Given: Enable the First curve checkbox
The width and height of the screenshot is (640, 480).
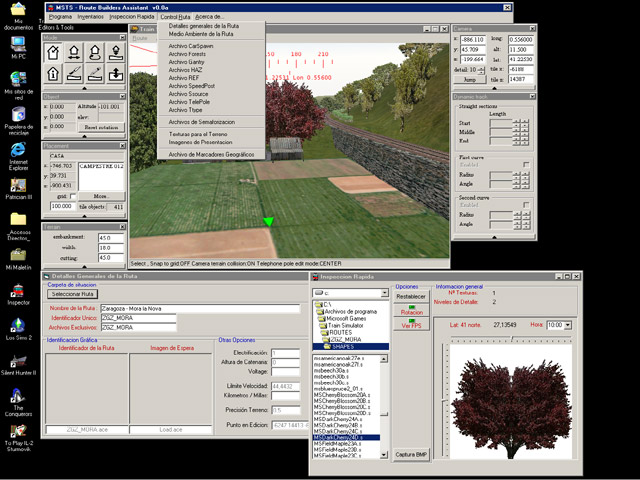Looking at the screenshot, I should pos(527,164).
